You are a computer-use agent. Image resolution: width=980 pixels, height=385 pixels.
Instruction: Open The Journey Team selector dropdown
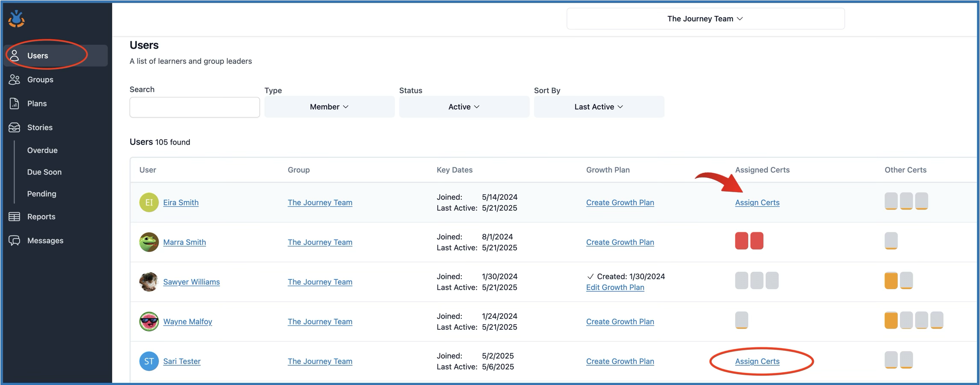pos(705,19)
